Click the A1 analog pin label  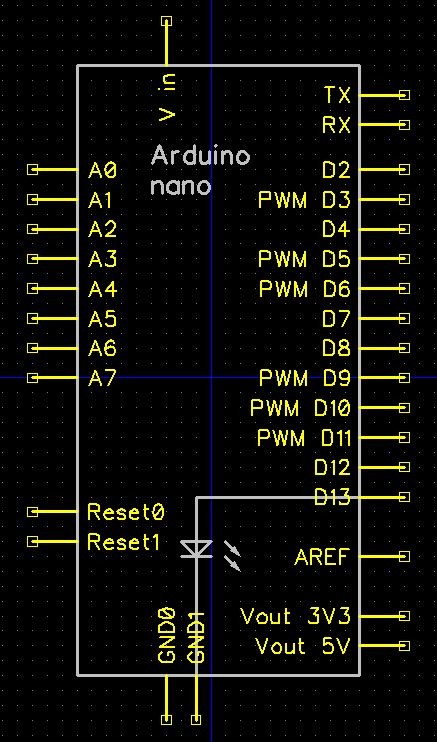point(100,200)
